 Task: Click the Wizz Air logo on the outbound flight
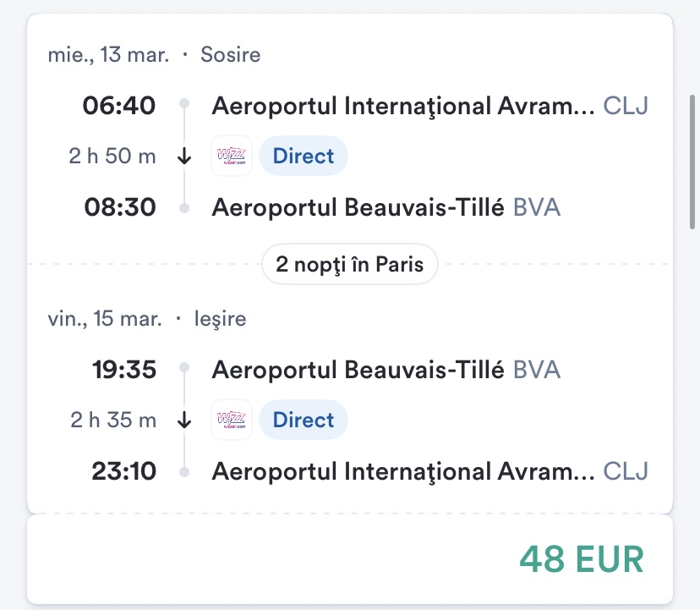coord(232,156)
